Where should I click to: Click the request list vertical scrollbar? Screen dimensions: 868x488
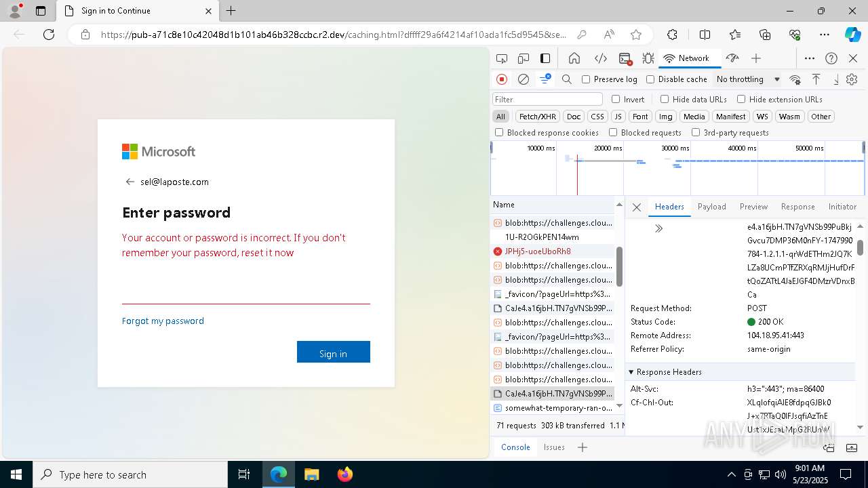click(619, 266)
